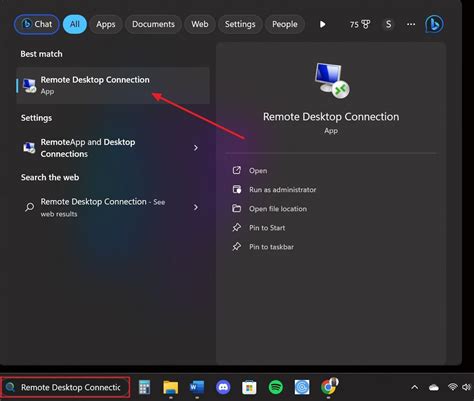Open the Wi-Fi network tray icon
The image size is (474, 401).
(452, 387)
